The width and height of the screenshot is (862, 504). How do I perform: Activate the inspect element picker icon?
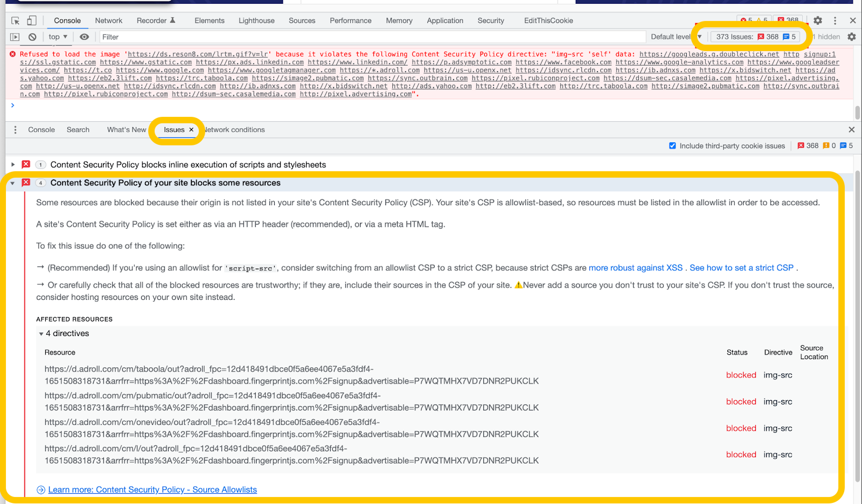coord(15,20)
